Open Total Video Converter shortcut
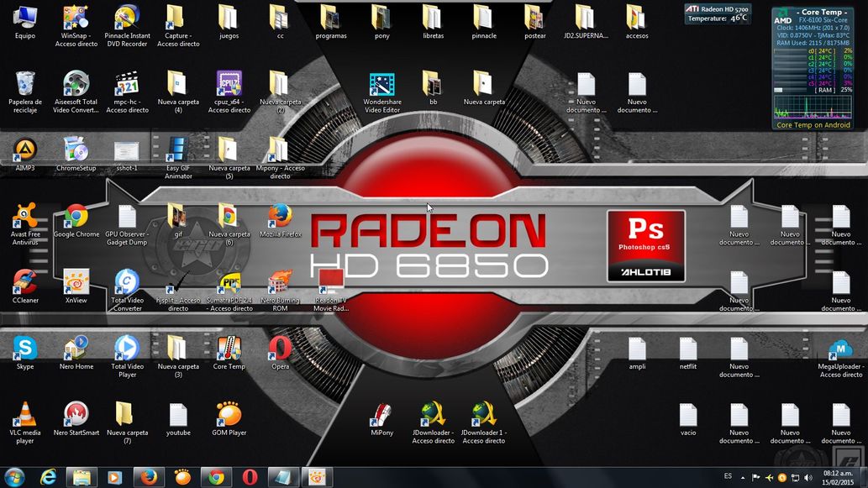Viewport: 868px width, 488px height. pyautogui.click(x=127, y=282)
